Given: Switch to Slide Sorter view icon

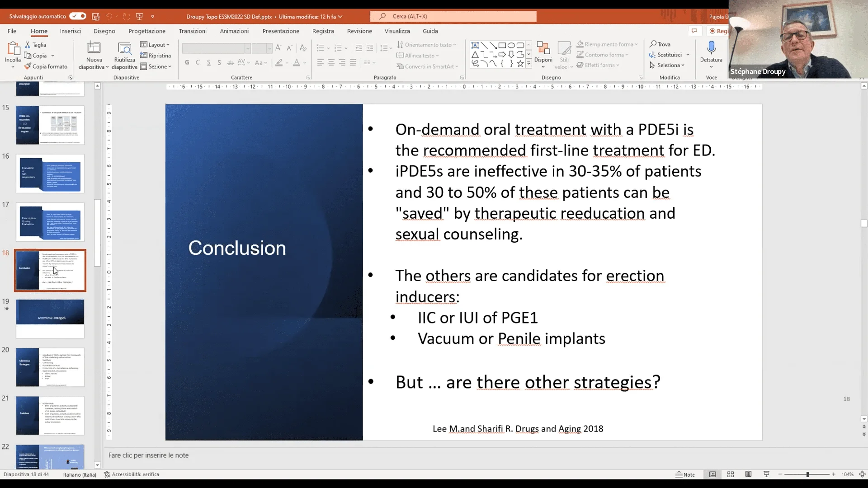Looking at the screenshot, I should pos(731,474).
